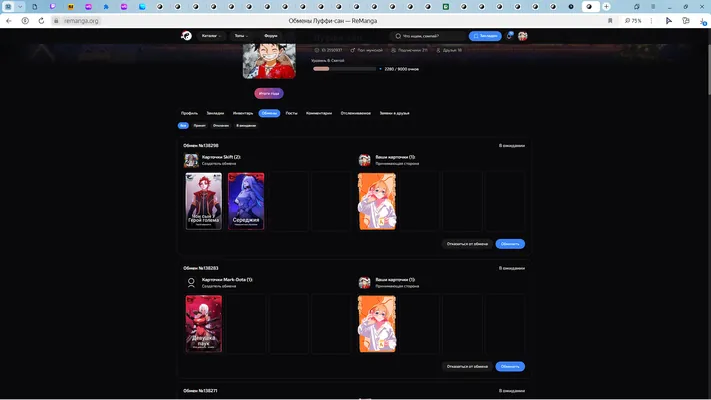Open the 75% zoom level control
Screen dimensions: 711x400
pyautogui.click(x=633, y=21)
